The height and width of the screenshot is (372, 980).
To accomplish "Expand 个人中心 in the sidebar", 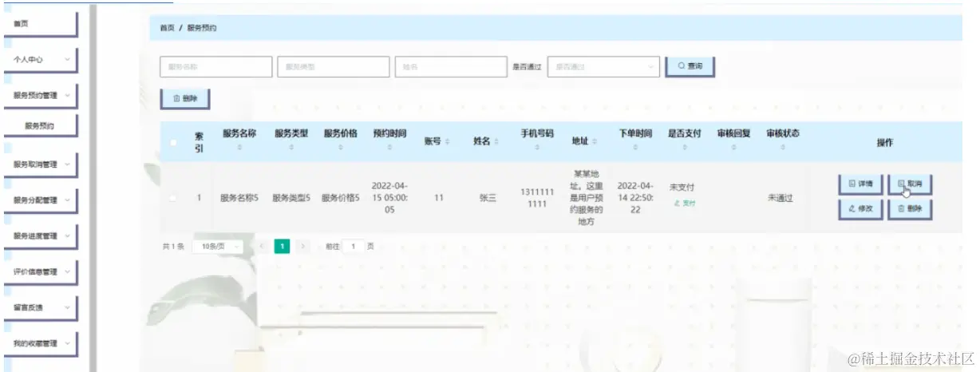I will pos(40,59).
